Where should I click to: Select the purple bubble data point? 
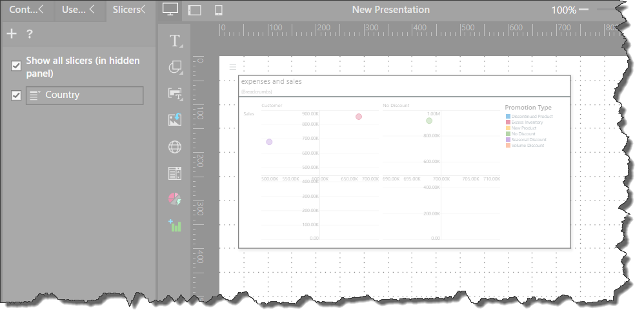[x=269, y=142]
